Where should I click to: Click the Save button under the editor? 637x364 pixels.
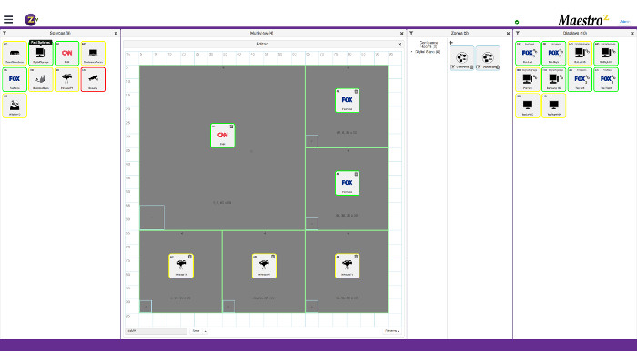(x=197, y=331)
